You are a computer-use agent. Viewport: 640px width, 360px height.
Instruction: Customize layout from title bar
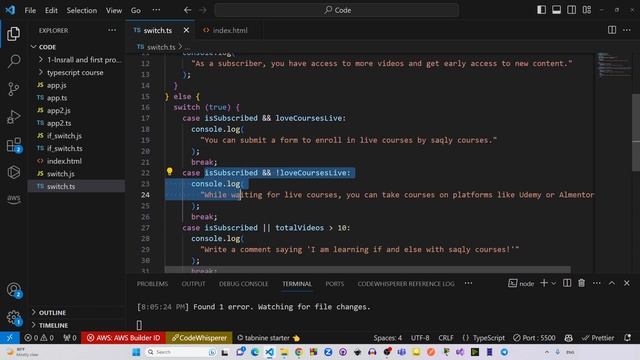[587, 10]
